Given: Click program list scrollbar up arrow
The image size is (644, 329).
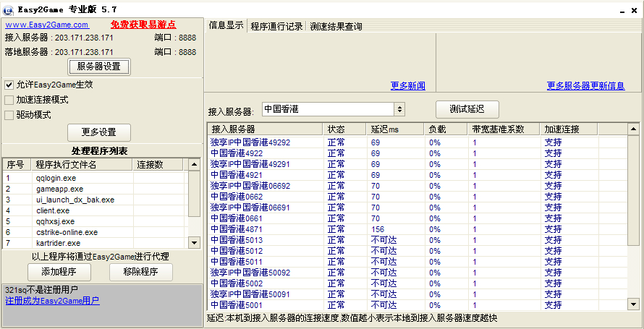Looking at the screenshot, I should [x=194, y=165].
